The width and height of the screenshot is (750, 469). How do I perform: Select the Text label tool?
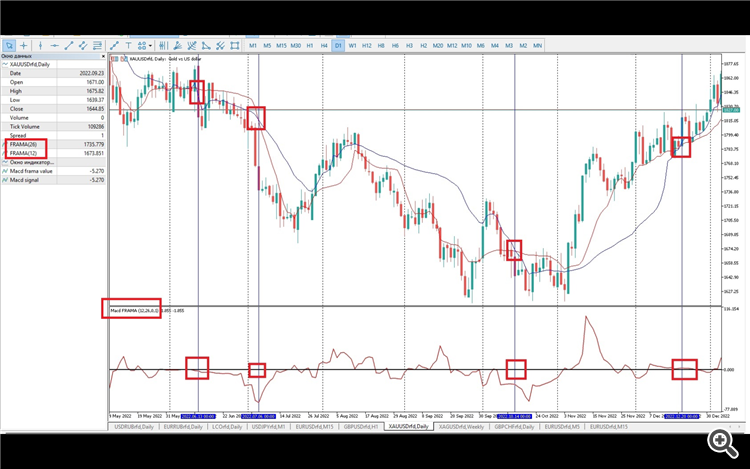click(x=128, y=45)
